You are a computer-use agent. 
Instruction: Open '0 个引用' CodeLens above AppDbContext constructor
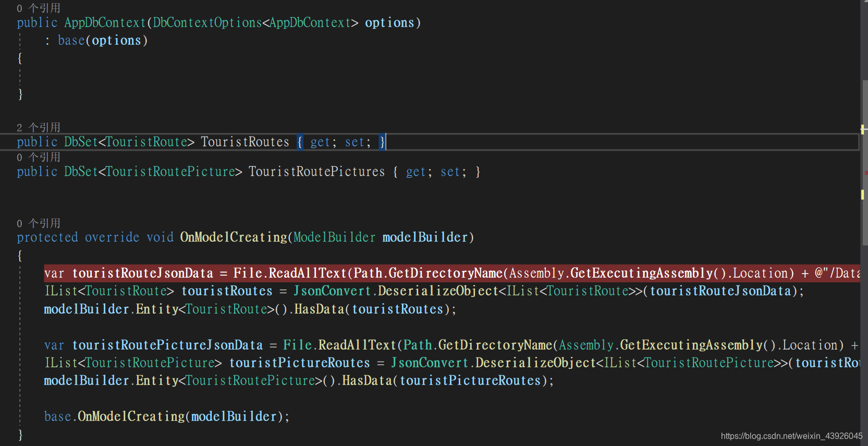tap(39, 8)
